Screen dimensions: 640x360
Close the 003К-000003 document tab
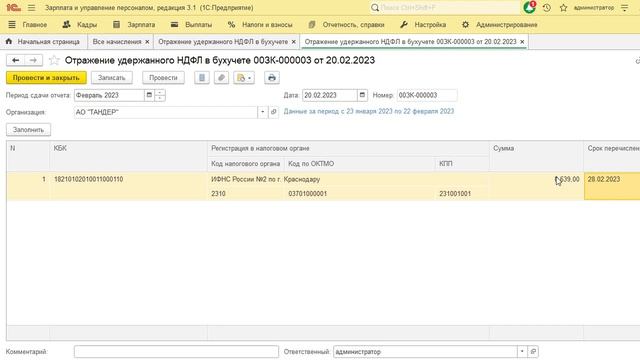(522, 42)
